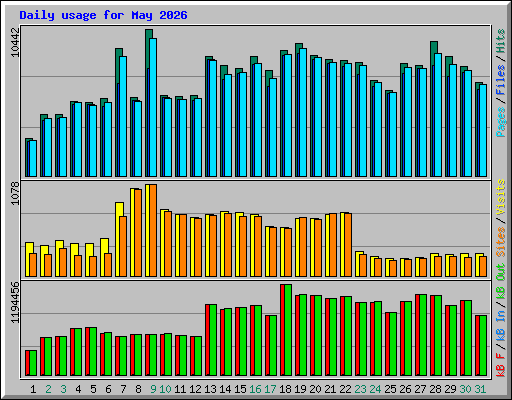Click the 'Visits' legend label
This screenshot has width=512, height=400.
coord(501,197)
